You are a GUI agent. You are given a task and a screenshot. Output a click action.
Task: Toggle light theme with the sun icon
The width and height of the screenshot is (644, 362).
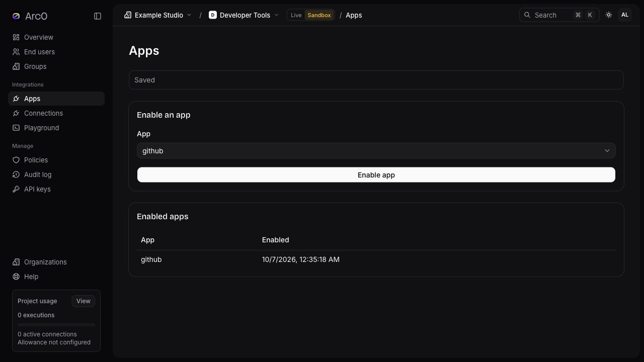click(609, 15)
